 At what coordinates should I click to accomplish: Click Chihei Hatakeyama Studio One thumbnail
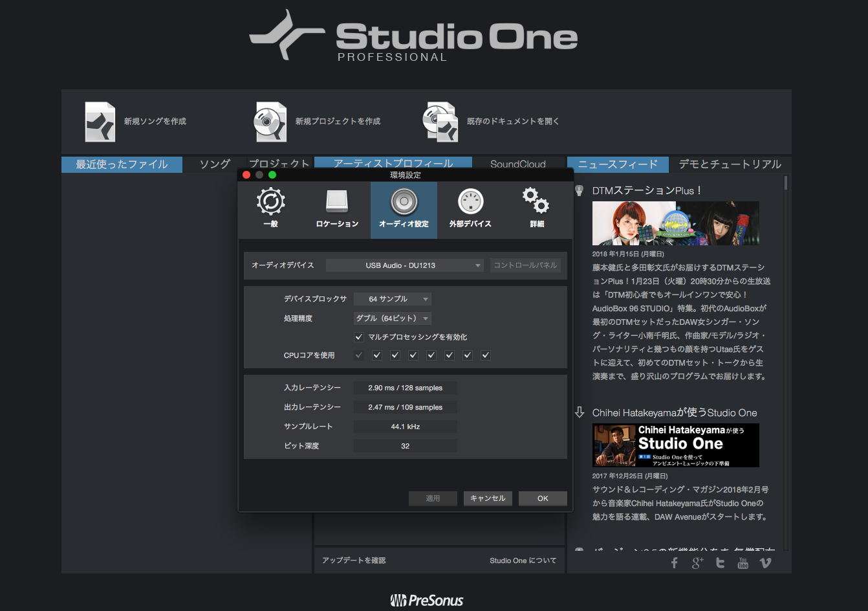pos(676,445)
